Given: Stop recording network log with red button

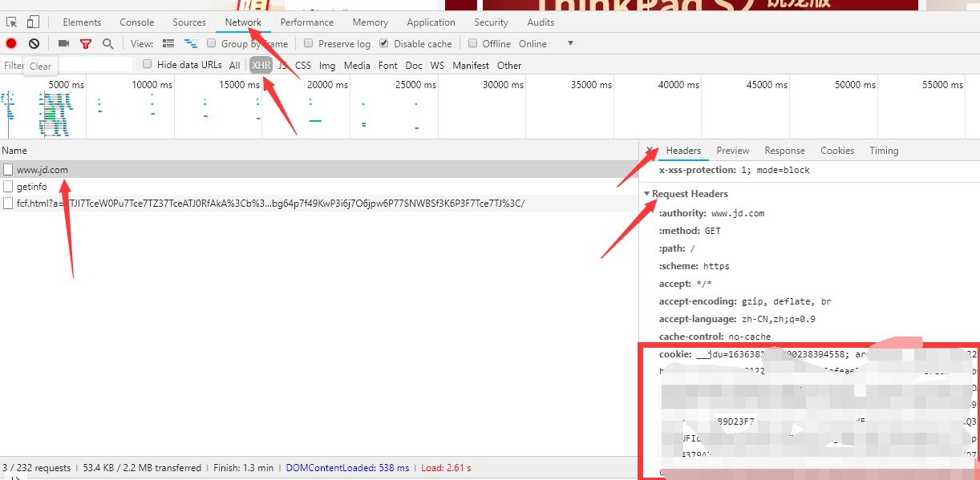Looking at the screenshot, I should point(11,44).
